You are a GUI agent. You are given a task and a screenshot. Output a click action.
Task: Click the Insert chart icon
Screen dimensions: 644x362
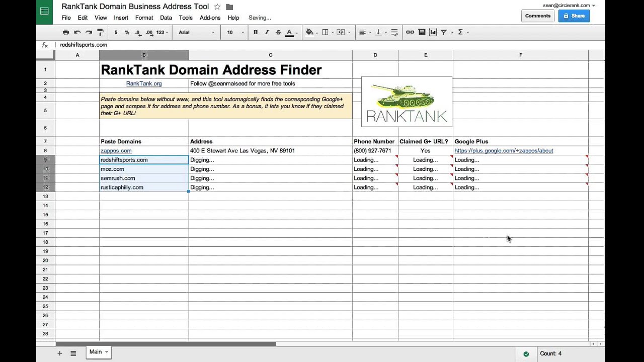433,32
